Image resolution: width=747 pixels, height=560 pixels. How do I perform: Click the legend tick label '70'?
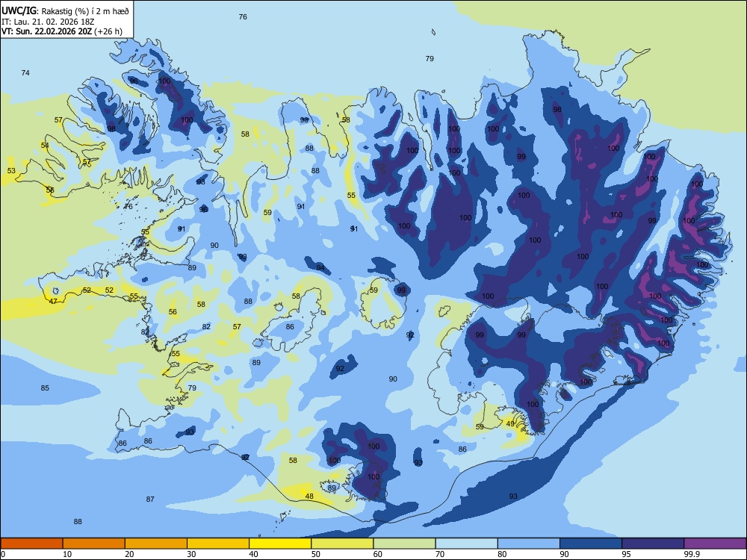click(440, 554)
